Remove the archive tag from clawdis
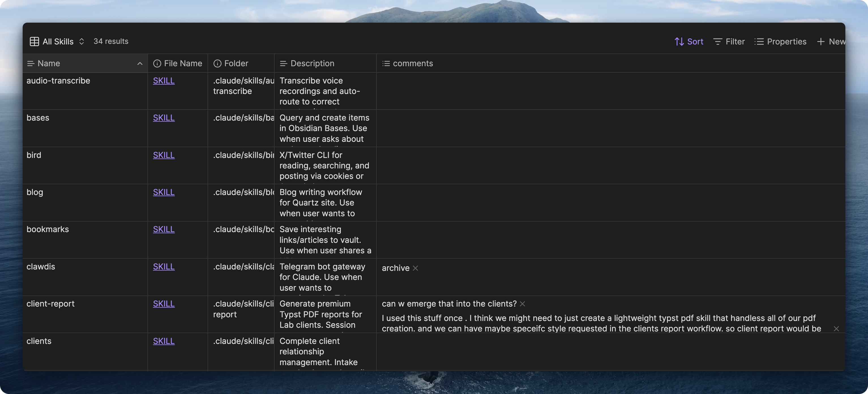Viewport: 868px width, 394px height. tap(416, 268)
